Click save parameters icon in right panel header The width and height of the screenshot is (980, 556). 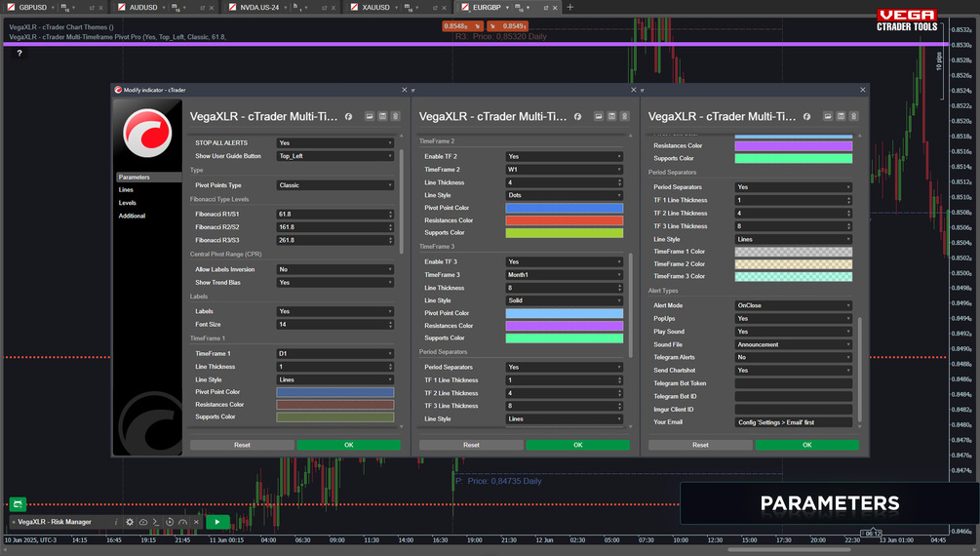[842, 116]
